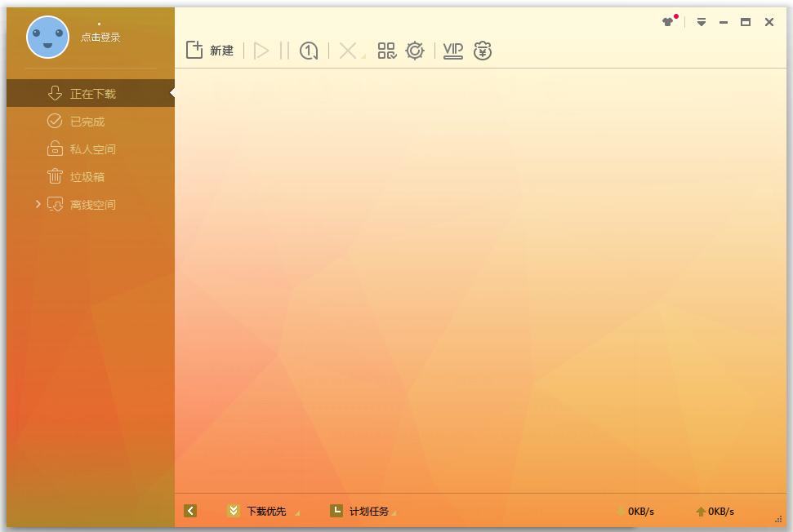Select 正在下载 in the sidebar
Viewport: 793px width, 532px height.
coord(92,94)
